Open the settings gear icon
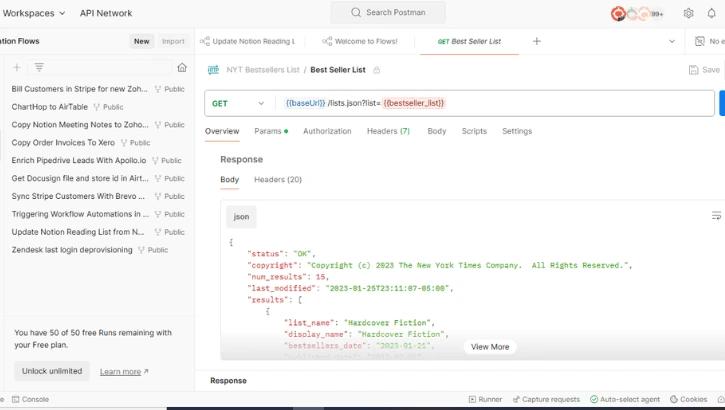Image resolution: width=725 pixels, height=410 pixels. [688, 13]
